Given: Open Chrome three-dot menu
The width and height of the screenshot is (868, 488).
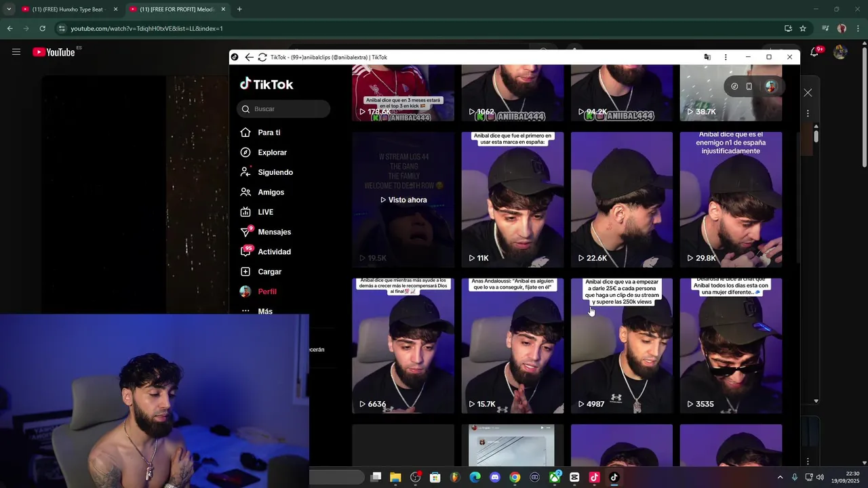Looking at the screenshot, I should (x=858, y=28).
